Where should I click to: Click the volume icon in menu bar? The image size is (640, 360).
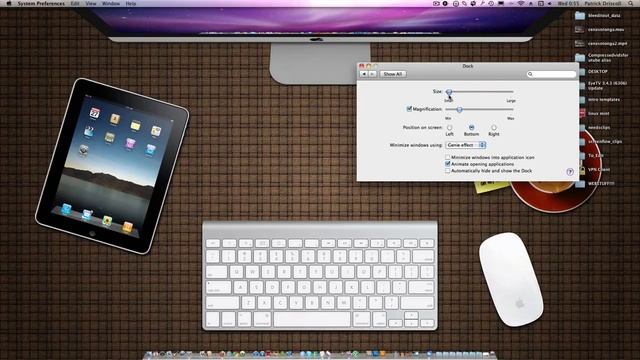549,3
